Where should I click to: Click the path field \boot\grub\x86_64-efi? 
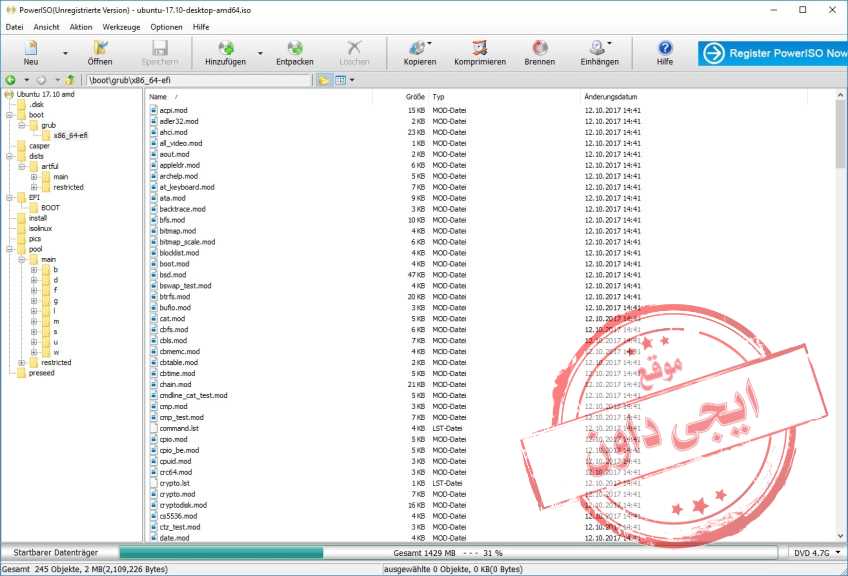pos(199,80)
